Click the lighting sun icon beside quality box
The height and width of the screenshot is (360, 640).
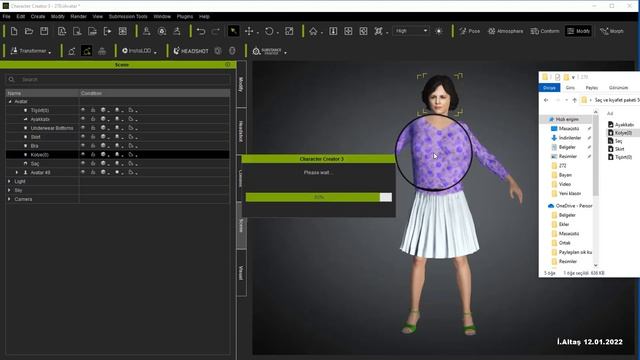(x=439, y=31)
